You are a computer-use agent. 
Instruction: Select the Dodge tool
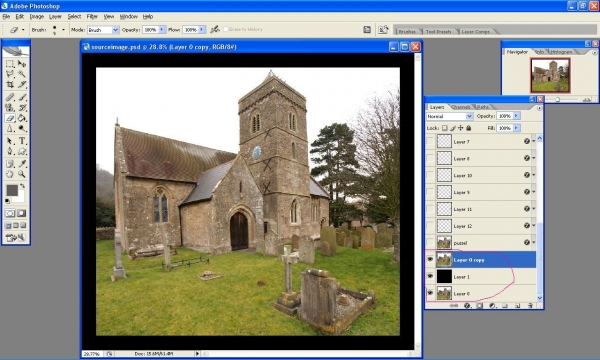[22, 128]
